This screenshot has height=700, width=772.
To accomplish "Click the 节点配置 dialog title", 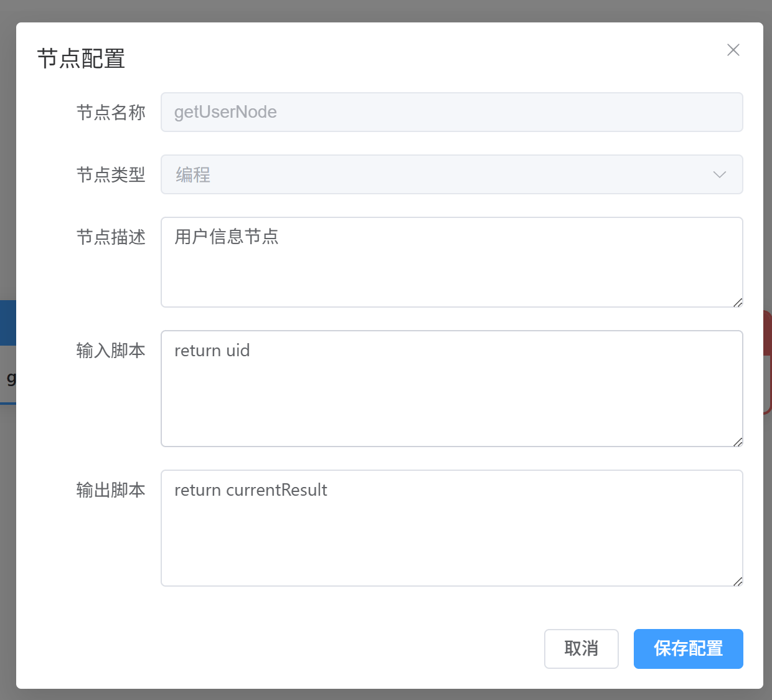I will [x=81, y=59].
